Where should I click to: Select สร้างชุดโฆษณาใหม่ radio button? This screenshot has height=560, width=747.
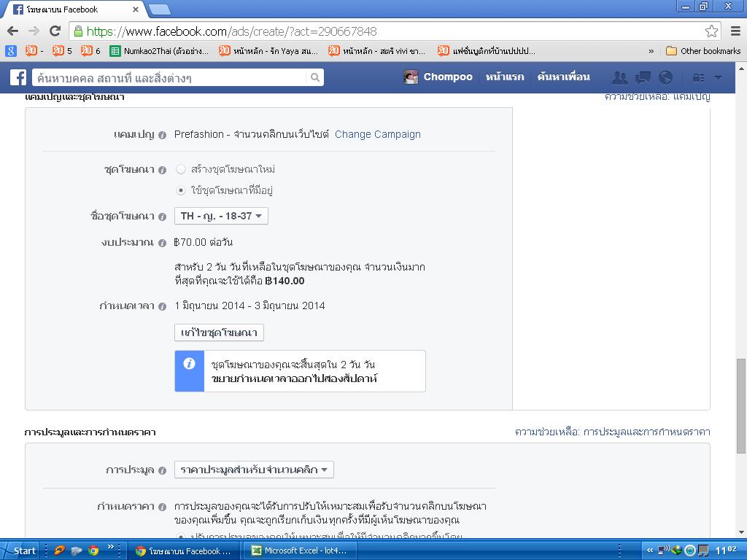pos(181,169)
